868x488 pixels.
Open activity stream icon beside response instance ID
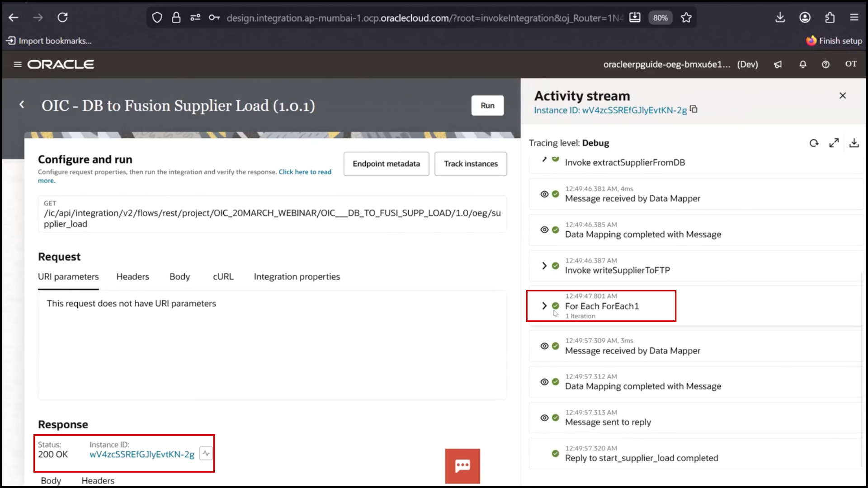(x=206, y=453)
